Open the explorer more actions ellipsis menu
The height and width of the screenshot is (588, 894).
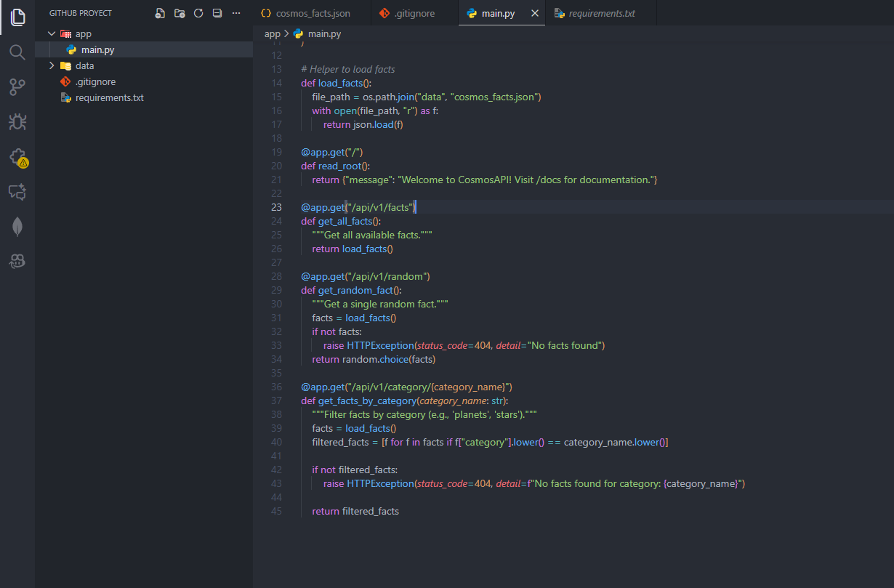pos(235,13)
